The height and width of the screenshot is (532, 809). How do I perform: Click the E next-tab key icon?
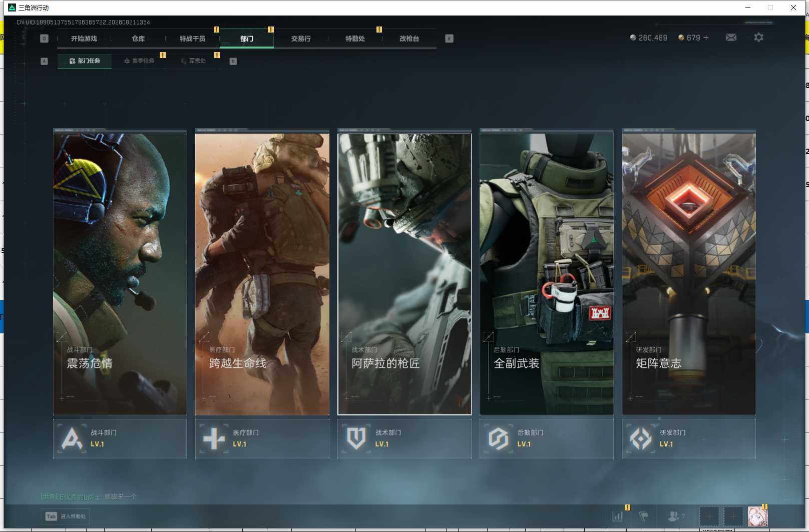(x=449, y=39)
